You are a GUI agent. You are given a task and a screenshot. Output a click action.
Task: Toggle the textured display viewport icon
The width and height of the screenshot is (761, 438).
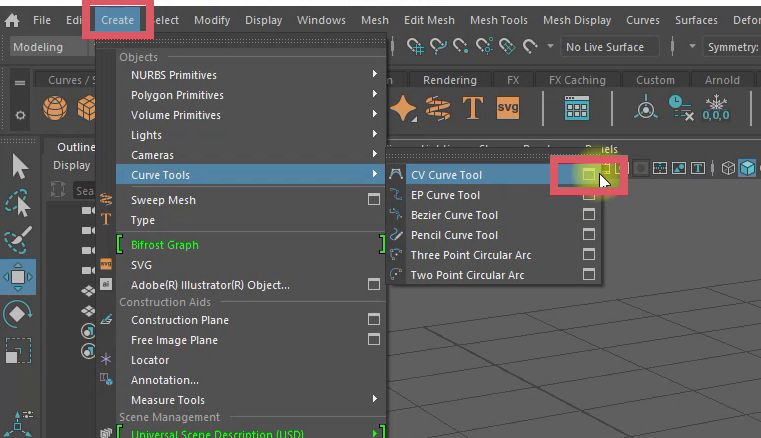679,168
